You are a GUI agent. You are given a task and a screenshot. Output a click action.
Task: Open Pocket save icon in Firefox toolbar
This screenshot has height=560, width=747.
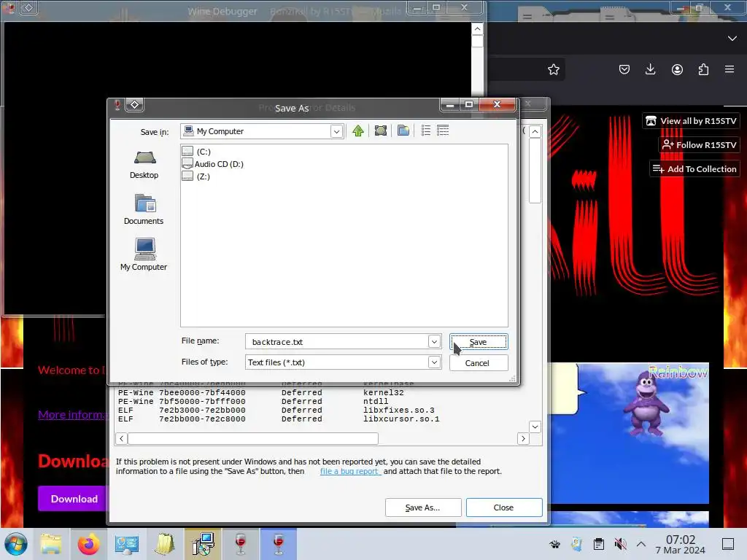click(x=624, y=69)
